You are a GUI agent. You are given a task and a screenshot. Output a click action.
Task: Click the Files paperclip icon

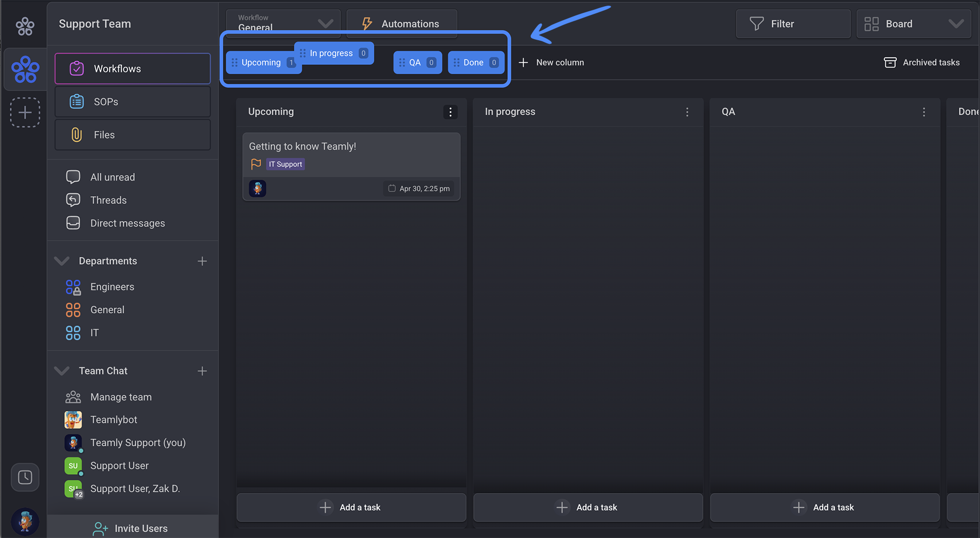pos(77,134)
